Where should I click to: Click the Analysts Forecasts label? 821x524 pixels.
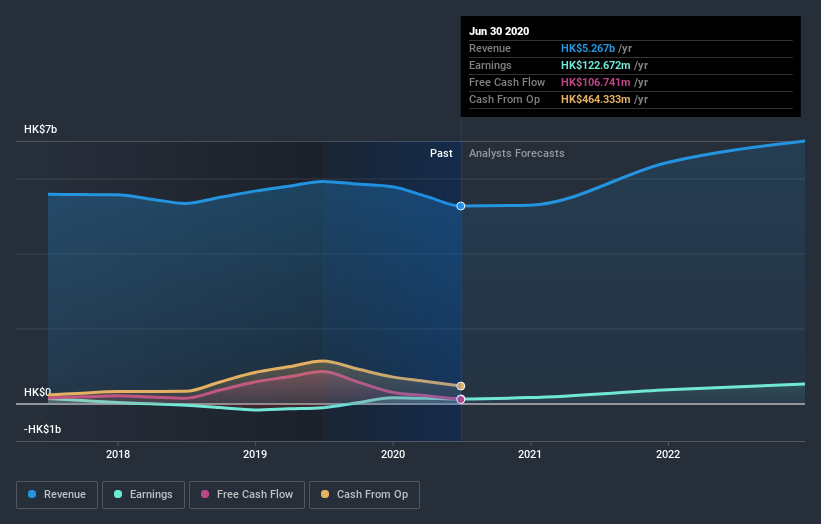[517, 153]
